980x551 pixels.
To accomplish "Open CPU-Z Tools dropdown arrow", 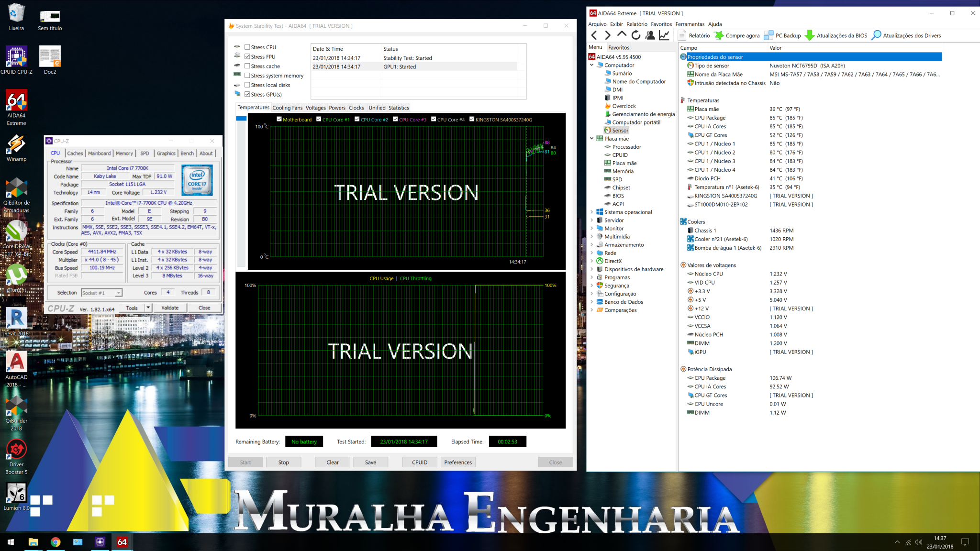I will [x=148, y=308].
